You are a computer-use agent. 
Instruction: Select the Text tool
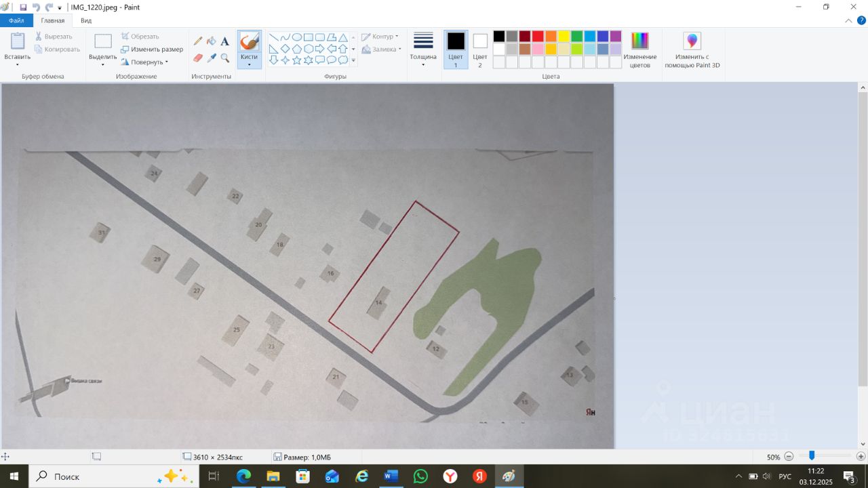pos(225,41)
